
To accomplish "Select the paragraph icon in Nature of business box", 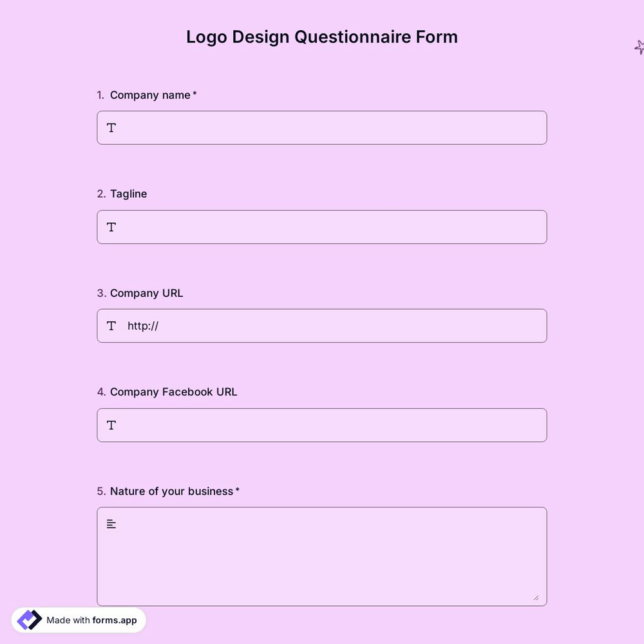I will [111, 524].
